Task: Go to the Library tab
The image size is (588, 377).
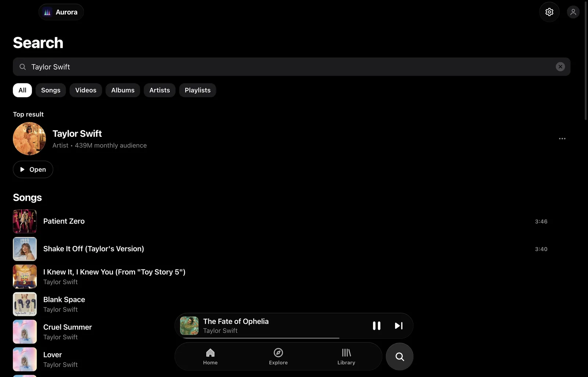Action: click(346, 357)
